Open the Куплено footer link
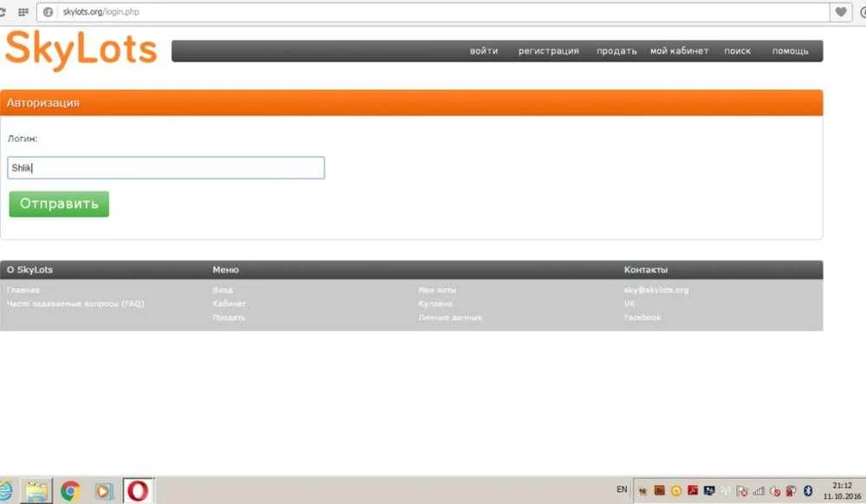 coord(436,304)
